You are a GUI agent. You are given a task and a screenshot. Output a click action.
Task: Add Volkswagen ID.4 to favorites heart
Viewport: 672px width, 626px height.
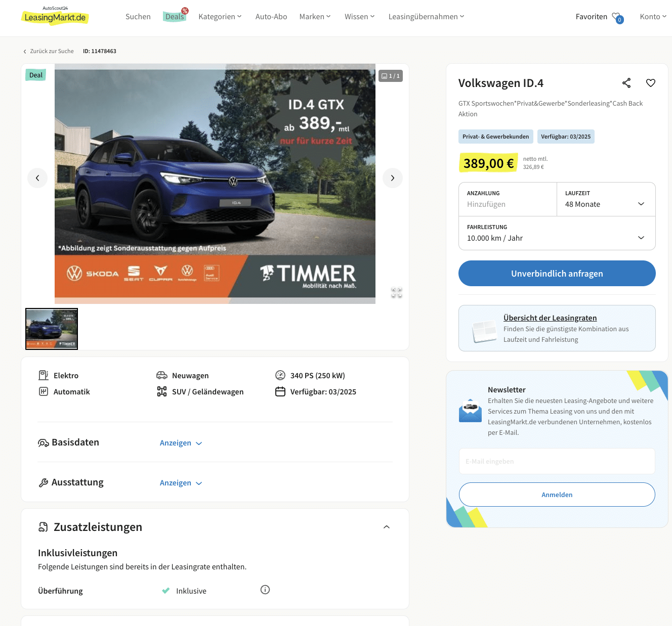click(651, 83)
